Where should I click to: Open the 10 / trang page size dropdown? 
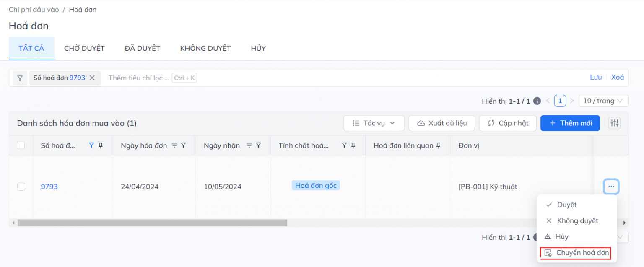tap(603, 101)
